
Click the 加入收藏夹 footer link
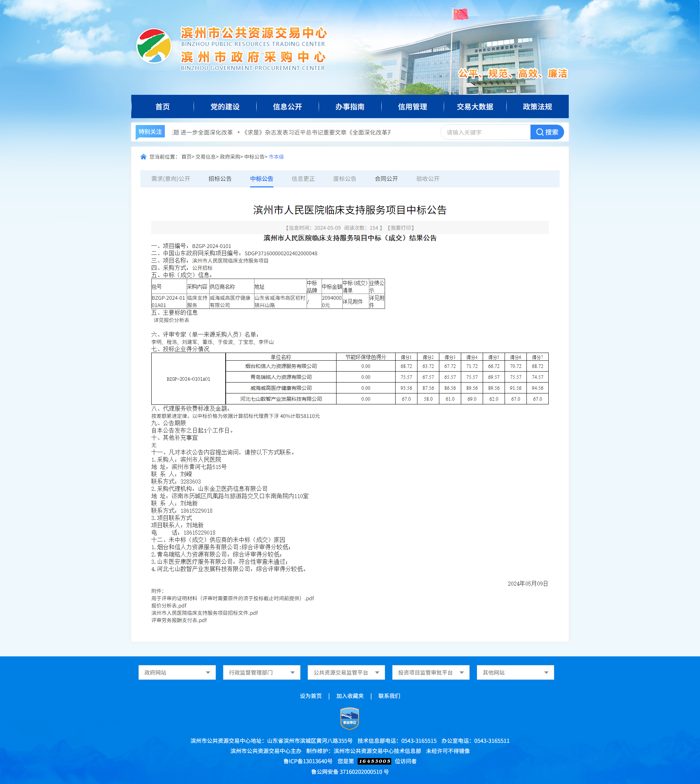point(350,696)
